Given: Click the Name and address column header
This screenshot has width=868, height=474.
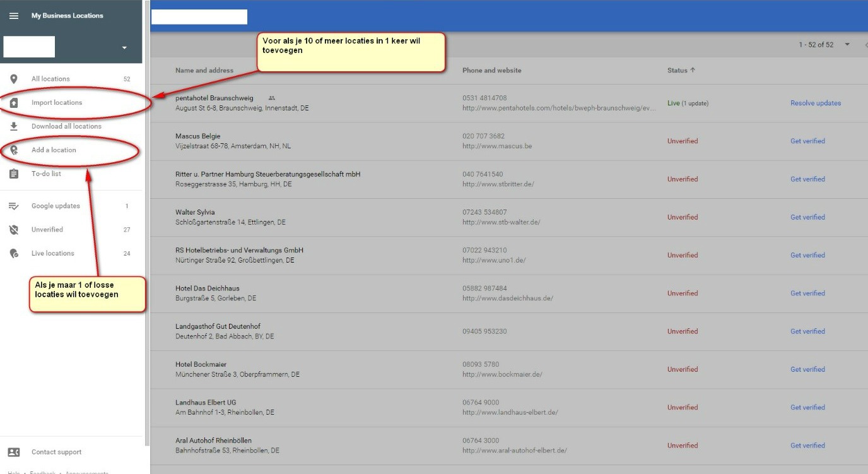Looking at the screenshot, I should tap(204, 70).
